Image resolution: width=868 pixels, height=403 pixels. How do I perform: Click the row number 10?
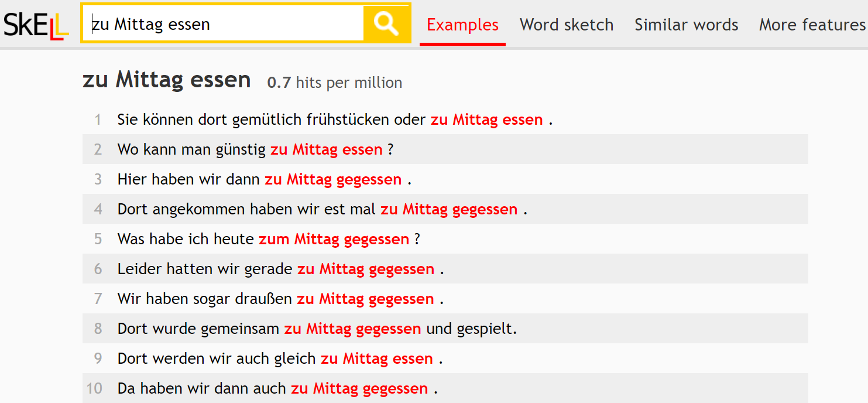pyautogui.click(x=94, y=388)
